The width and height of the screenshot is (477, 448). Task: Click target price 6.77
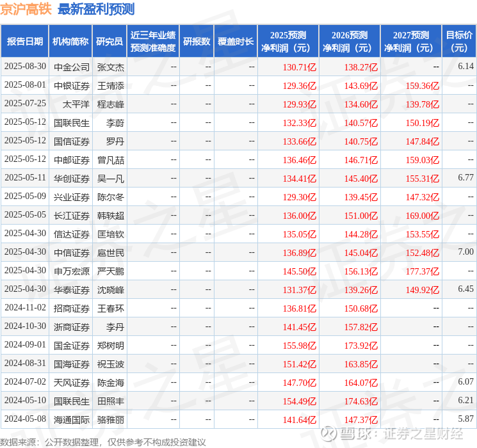(465, 177)
